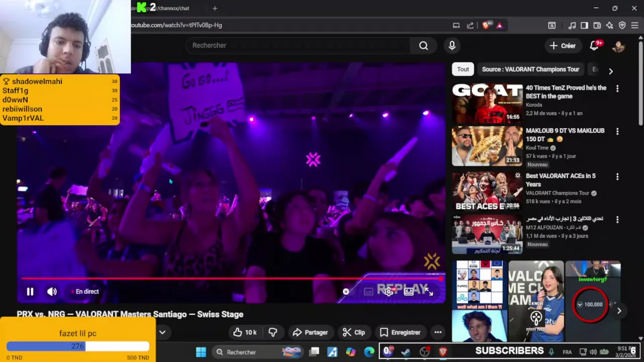Open MAKLOUB 9 DT VS MAKLOUB 150 DT title
644x362 pixels.
coord(565,135)
